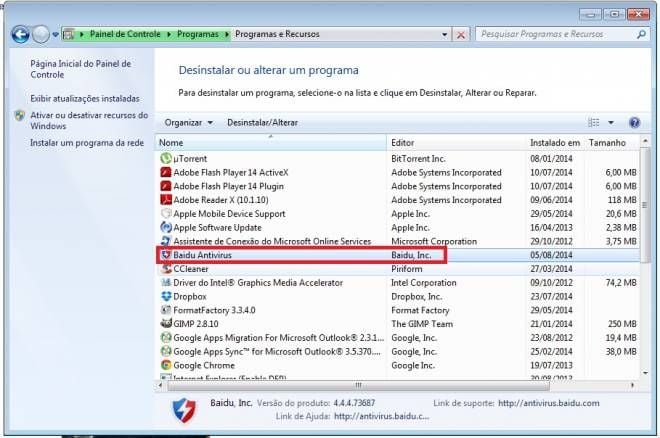The height and width of the screenshot is (438, 660).
Task: Open the view options dropdown arrow
Action: coord(611,122)
